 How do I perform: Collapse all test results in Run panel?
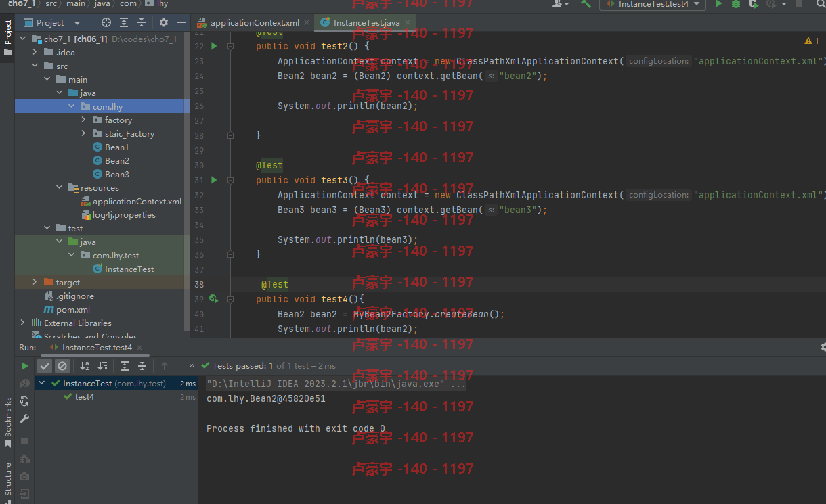(x=142, y=366)
